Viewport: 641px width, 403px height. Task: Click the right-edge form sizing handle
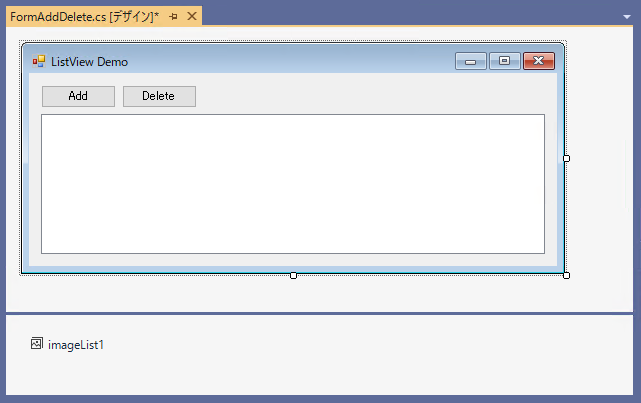(566, 159)
